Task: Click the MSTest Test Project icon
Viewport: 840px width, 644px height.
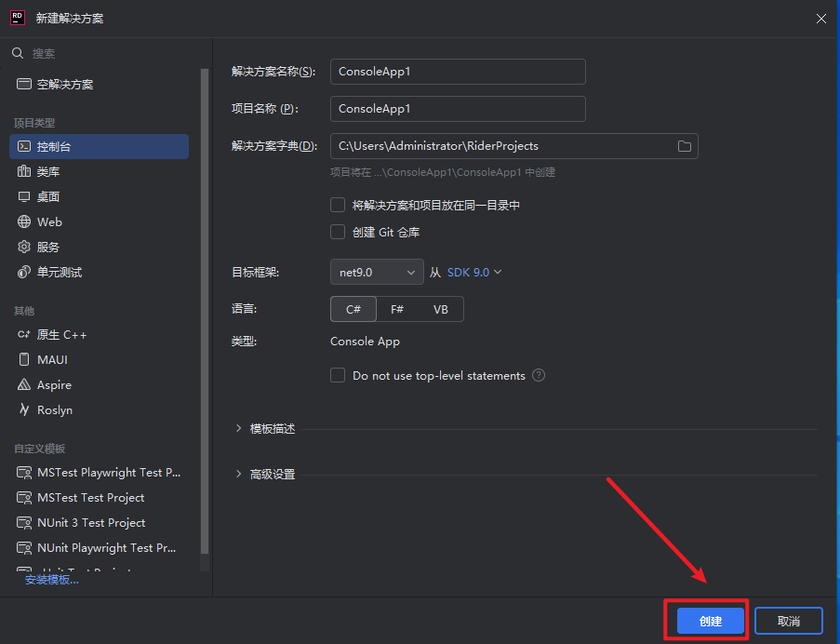Action: tap(24, 498)
